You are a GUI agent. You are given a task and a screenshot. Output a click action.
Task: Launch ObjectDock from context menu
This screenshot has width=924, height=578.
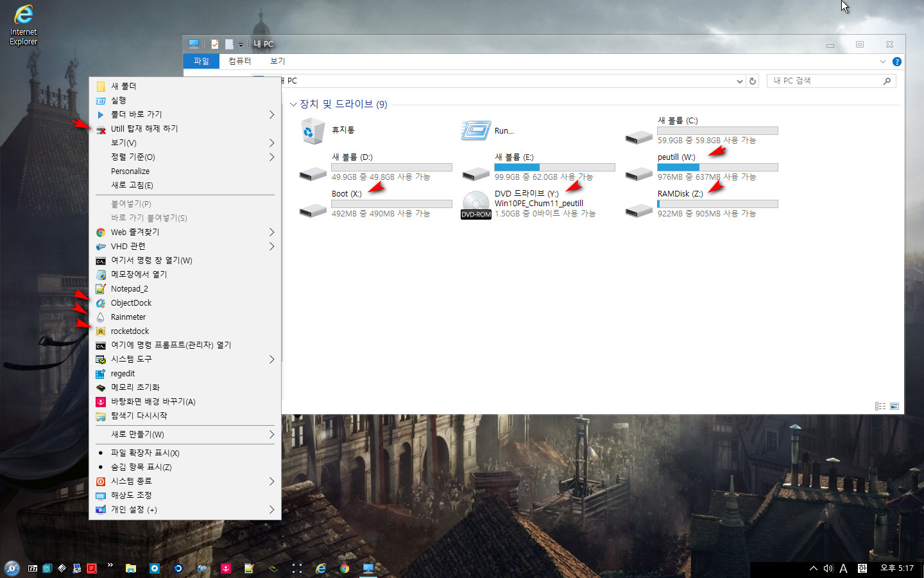click(185, 302)
